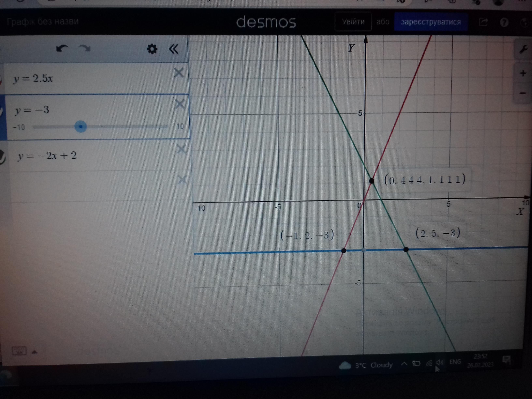Open the notification center icon
This screenshot has height=399, width=532.
(x=507, y=360)
